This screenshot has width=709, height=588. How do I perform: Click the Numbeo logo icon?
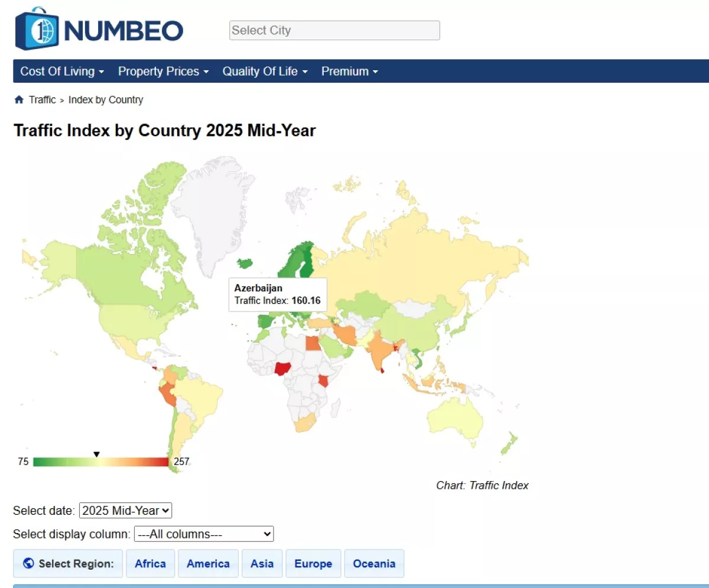[37, 29]
